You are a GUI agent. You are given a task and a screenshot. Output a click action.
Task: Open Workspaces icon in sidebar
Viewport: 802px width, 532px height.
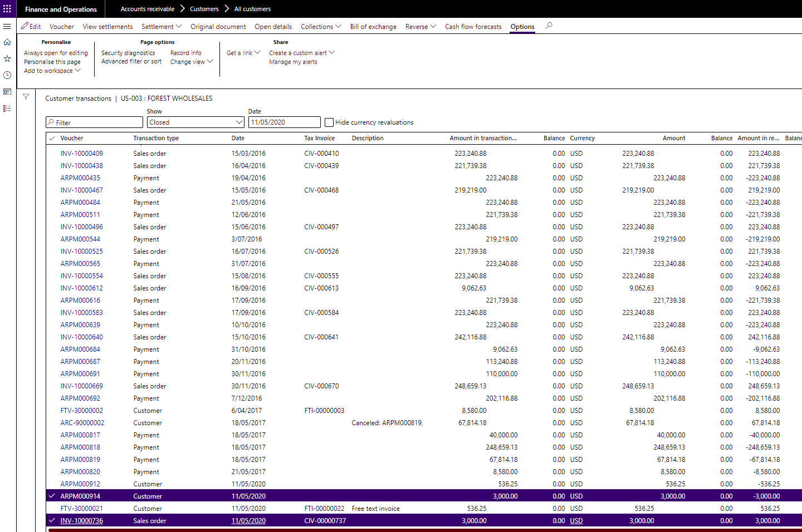tap(7, 92)
